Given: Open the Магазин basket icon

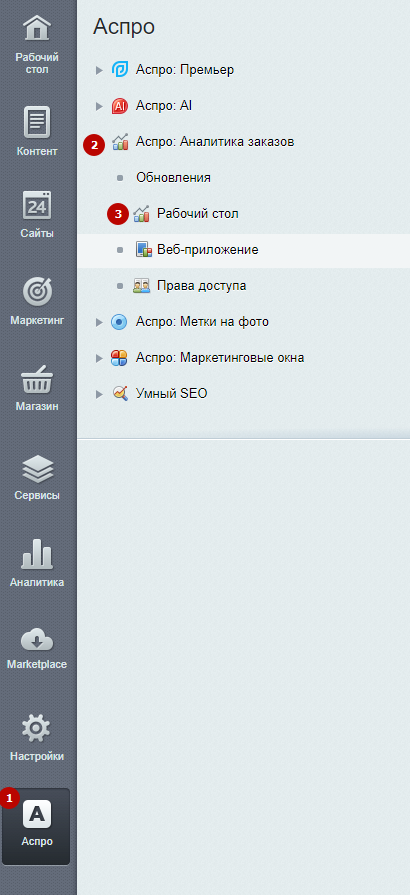Looking at the screenshot, I should coord(37,379).
